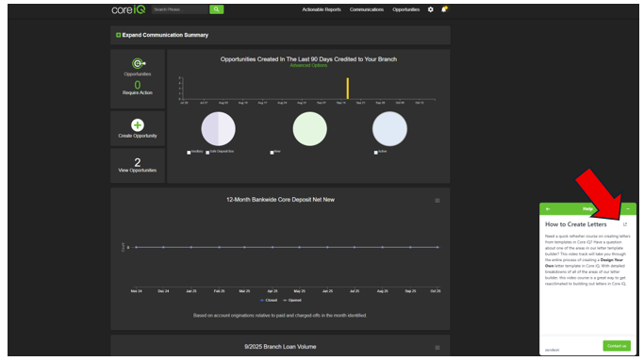Toggle the Ancillary legend swatch
The width and height of the screenshot is (644, 361).
[x=189, y=153]
